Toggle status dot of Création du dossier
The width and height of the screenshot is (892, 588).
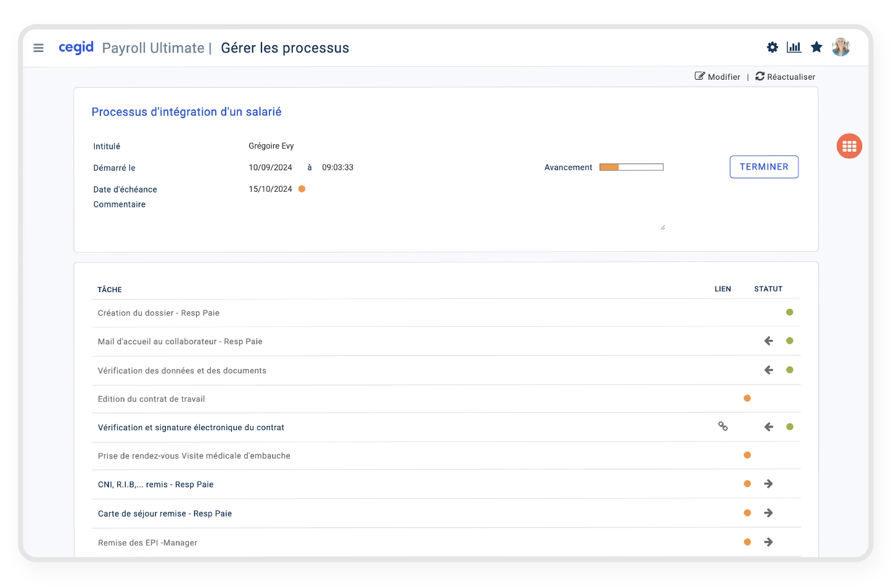[x=790, y=313]
